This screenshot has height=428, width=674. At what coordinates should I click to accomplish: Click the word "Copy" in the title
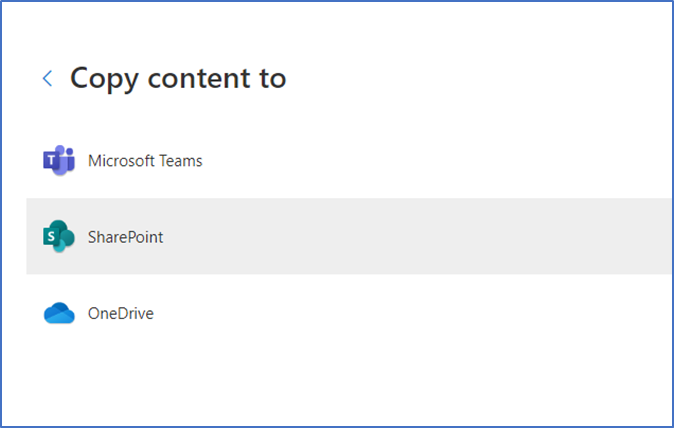[104, 80]
